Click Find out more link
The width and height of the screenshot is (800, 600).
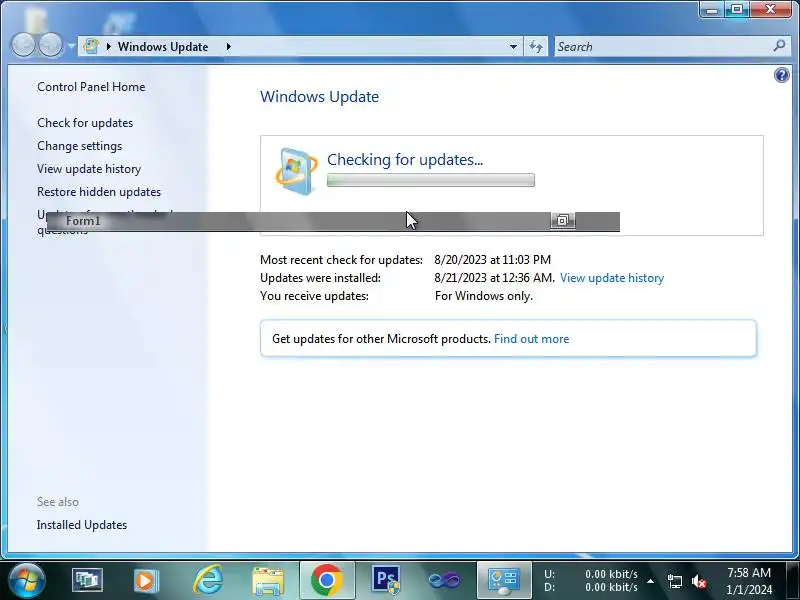coord(531,339)
